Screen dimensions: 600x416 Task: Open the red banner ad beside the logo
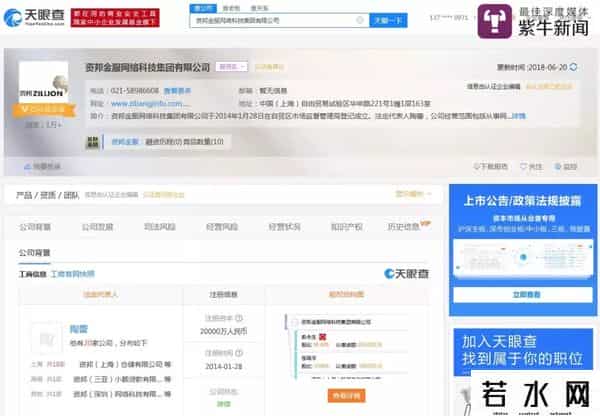click(x=115, y=18)
